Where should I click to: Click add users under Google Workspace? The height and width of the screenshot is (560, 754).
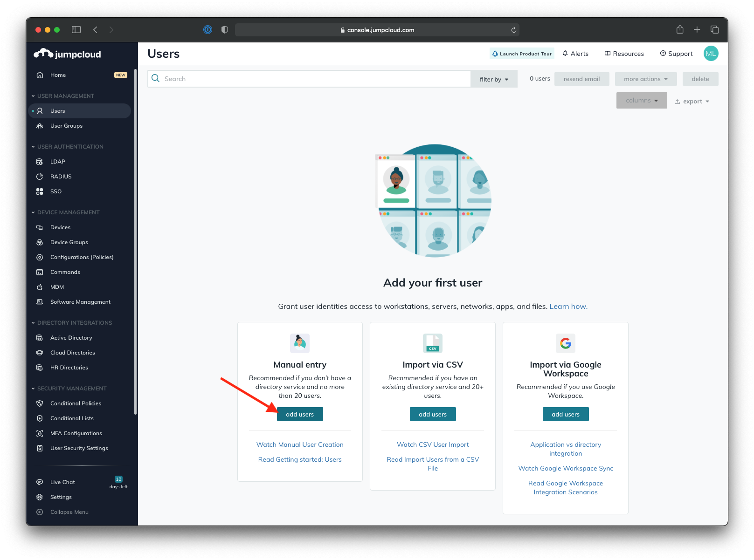point(566,414)
